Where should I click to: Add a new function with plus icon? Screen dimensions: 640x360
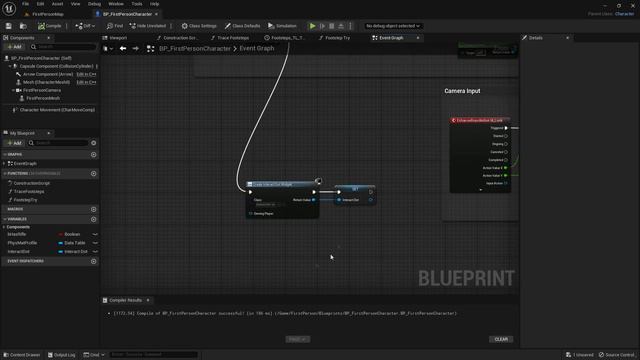93,173
